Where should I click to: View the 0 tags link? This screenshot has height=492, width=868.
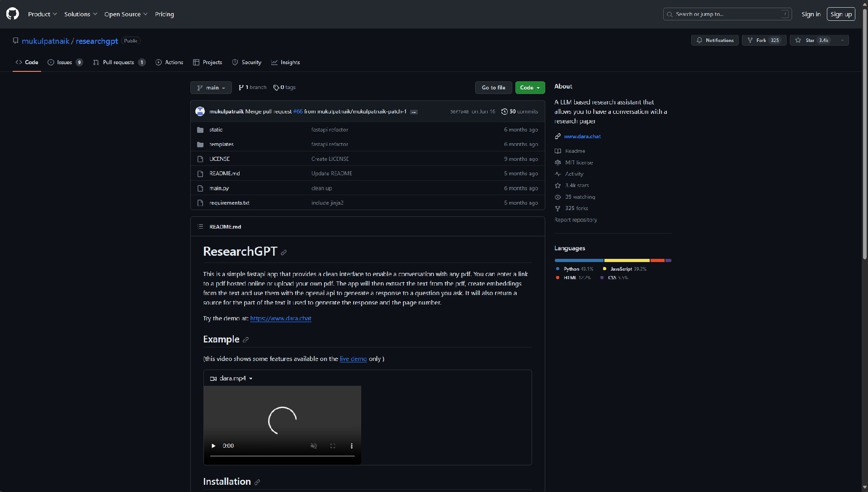(x=284, y=88)
